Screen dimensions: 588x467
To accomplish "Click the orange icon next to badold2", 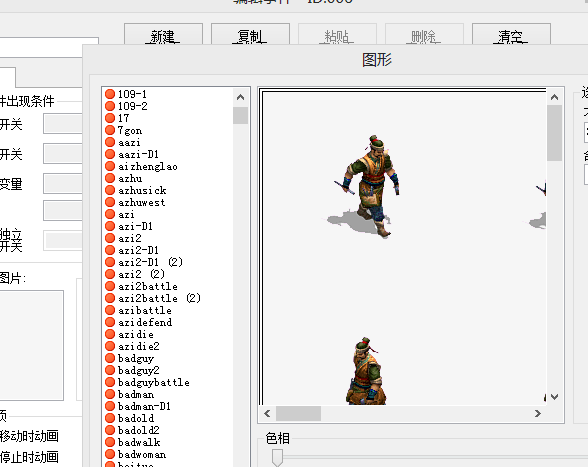I will tap(110, 430).
